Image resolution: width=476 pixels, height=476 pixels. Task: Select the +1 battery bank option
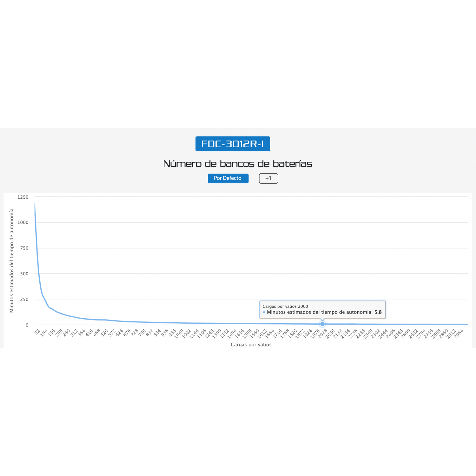[268, 178]
